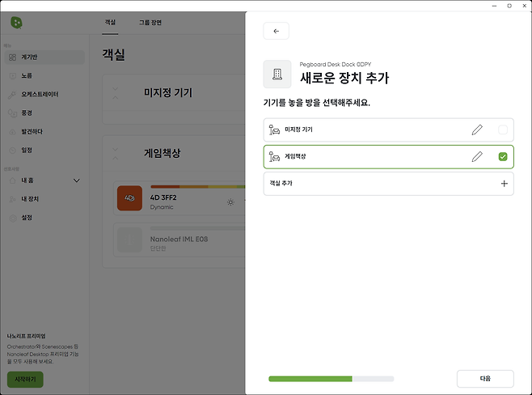The height and width of the screenshot is (395, 532).
Task: Click the Nanoleaf logo in sidebar
Action: point(17,22)
